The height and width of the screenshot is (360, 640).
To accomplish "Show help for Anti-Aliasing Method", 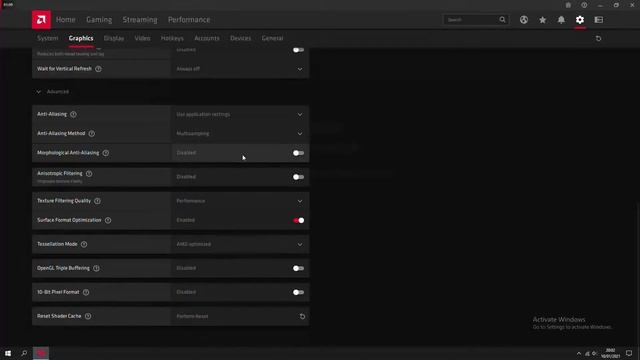I will (x=92, y=133).
